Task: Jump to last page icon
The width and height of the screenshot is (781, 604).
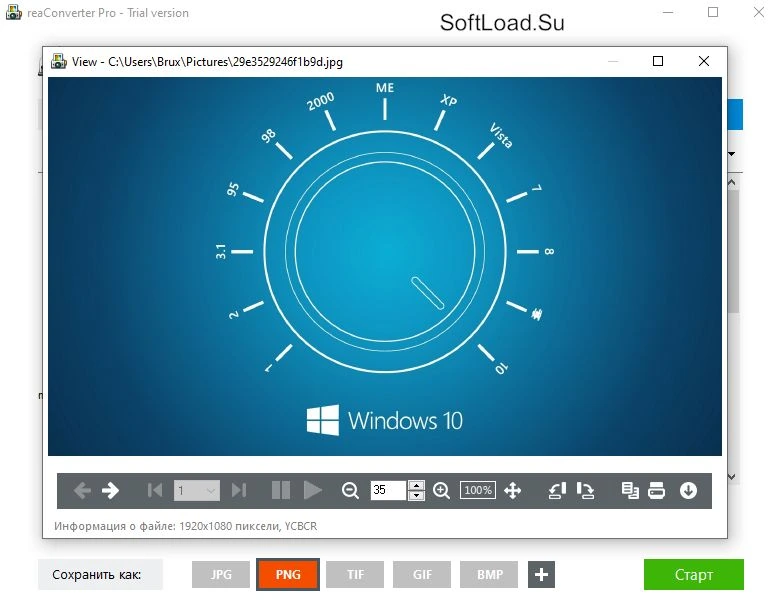Action: (239, 491)
